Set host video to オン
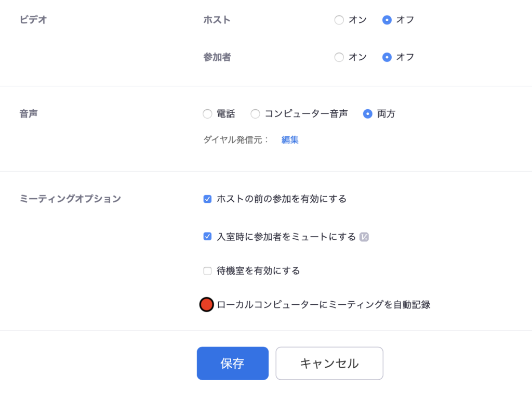Screen dimensions: 532x400 pyautogui.click(x=339, y=20)
